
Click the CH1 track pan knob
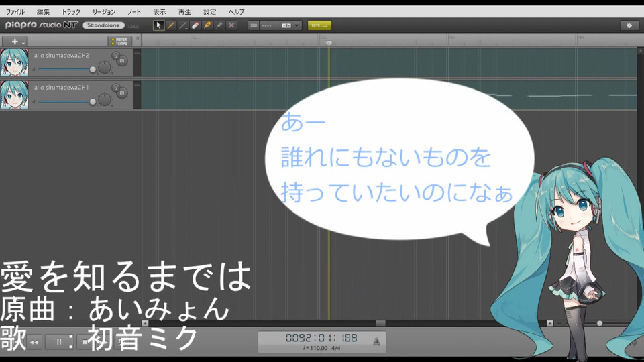tap(105, 100)
